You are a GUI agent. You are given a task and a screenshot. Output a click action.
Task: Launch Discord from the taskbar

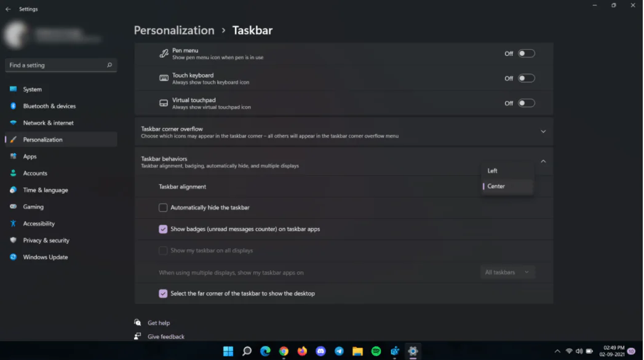coord(320,351)
